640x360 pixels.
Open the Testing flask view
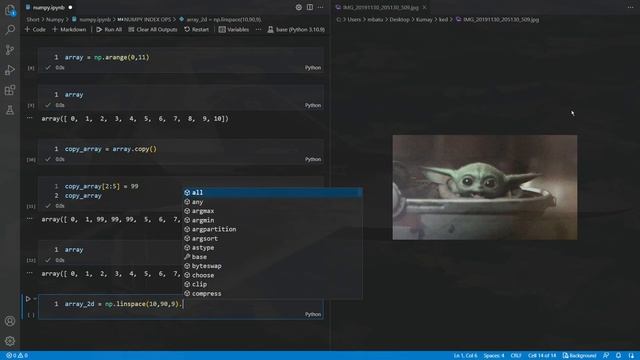(10, 110)
